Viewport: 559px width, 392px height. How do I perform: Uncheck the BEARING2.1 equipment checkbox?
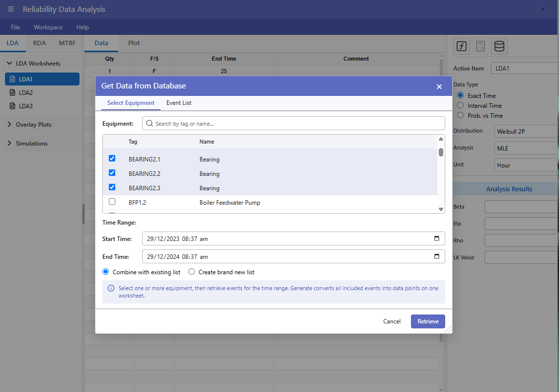112,158
